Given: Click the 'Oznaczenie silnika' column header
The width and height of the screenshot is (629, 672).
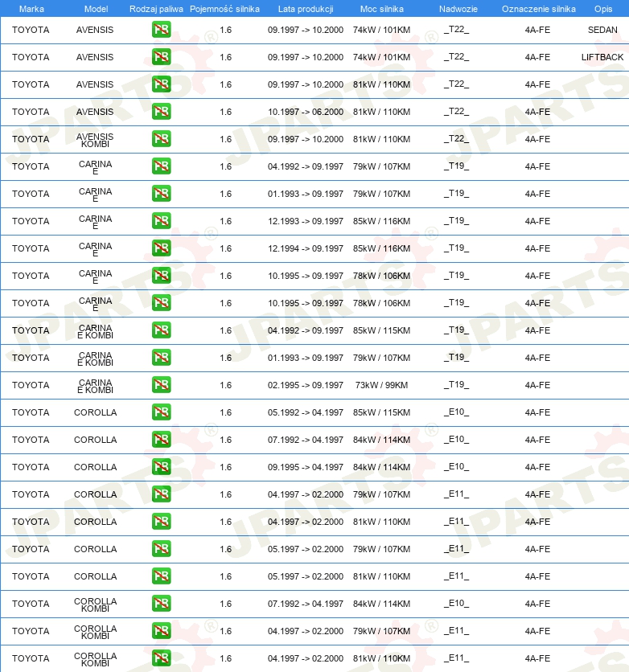Looking at the screenshot, I should coord(539,9).
